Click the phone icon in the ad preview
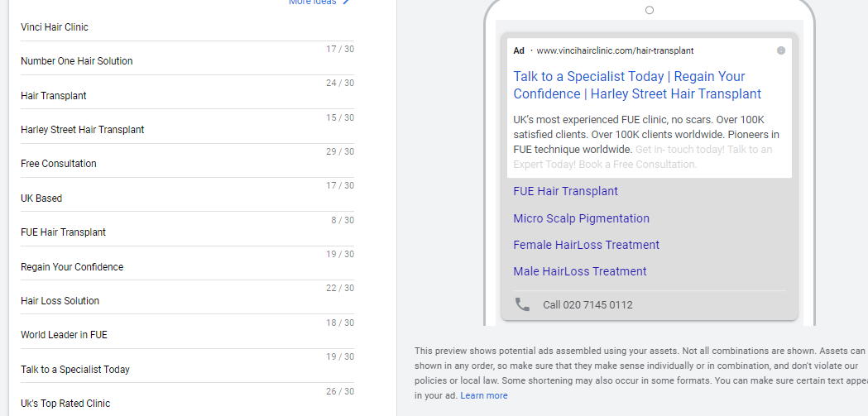 [x=522, y=304]
